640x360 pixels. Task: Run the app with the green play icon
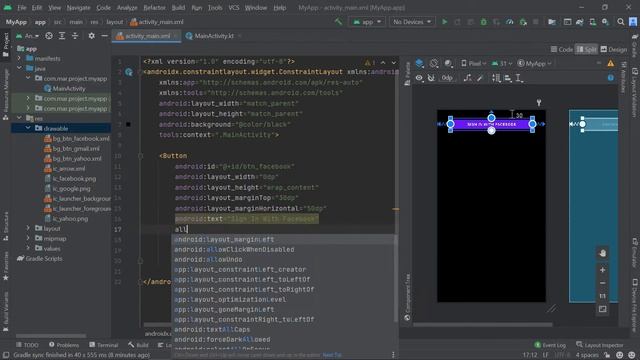444,22
